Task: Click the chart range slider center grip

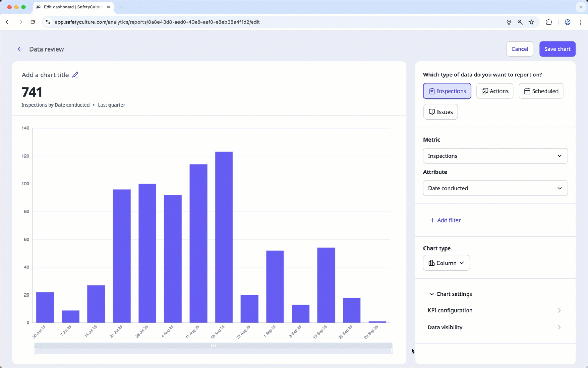Action: (x=213, y=346)
